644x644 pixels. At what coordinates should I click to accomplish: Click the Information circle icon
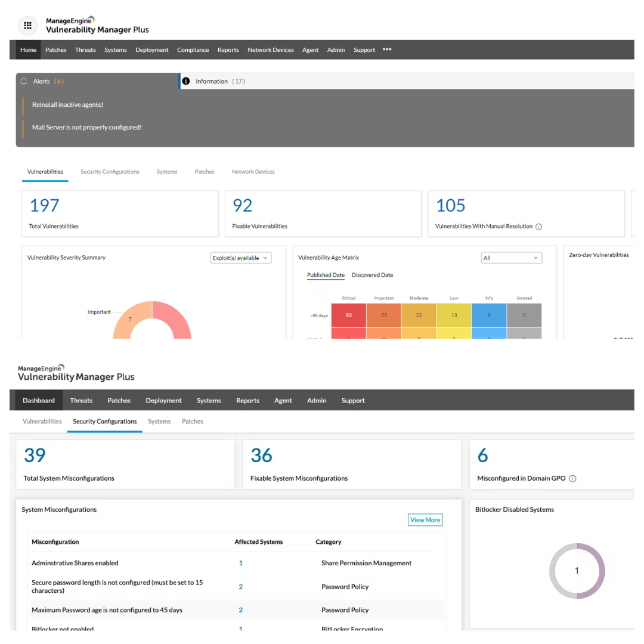tap(186, 81)
